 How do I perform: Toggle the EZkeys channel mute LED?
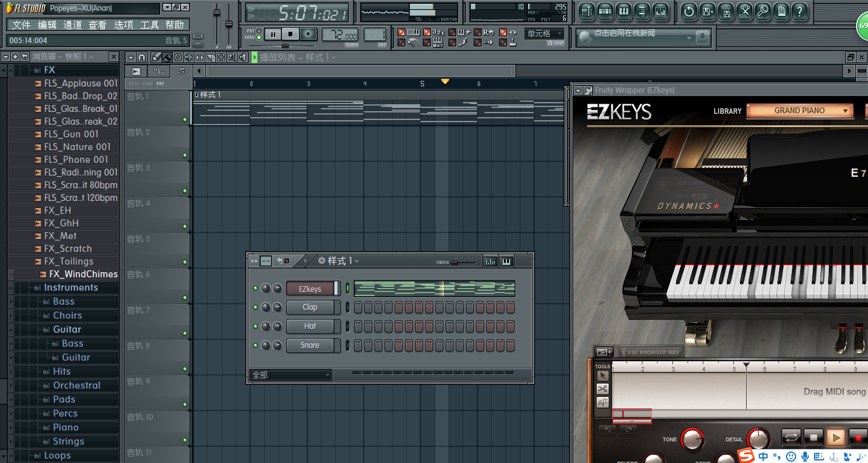coord(255,289)
